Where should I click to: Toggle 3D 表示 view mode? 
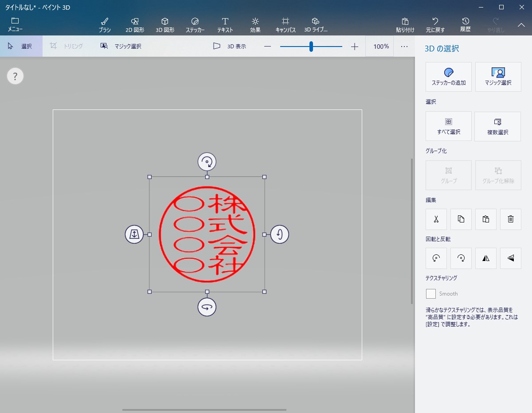point(230,46)
